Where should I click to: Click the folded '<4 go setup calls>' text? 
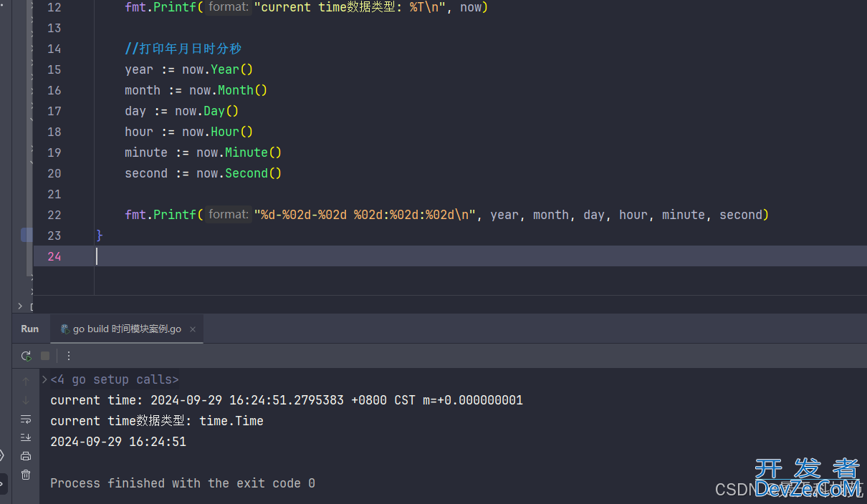pos(115,379)
